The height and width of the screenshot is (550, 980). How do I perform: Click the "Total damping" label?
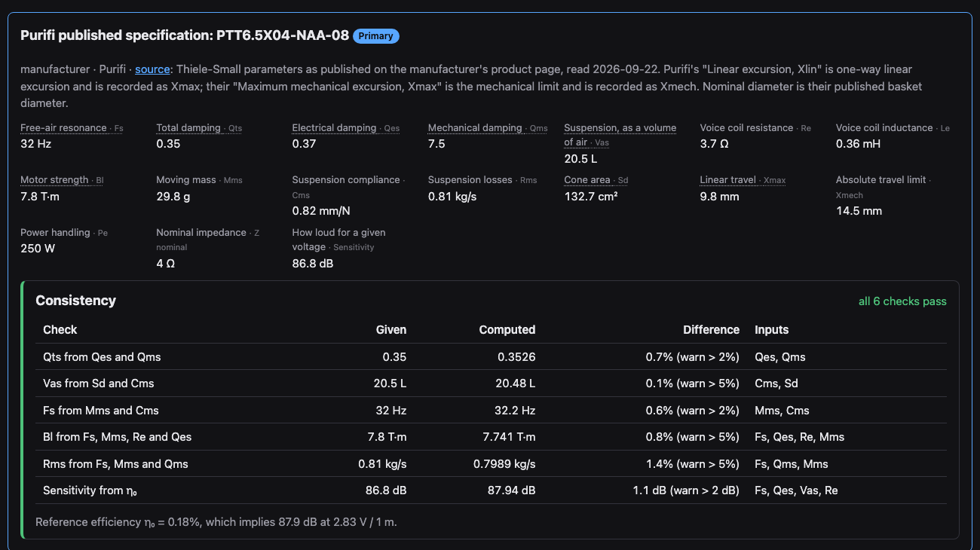[x=188, y=128]
